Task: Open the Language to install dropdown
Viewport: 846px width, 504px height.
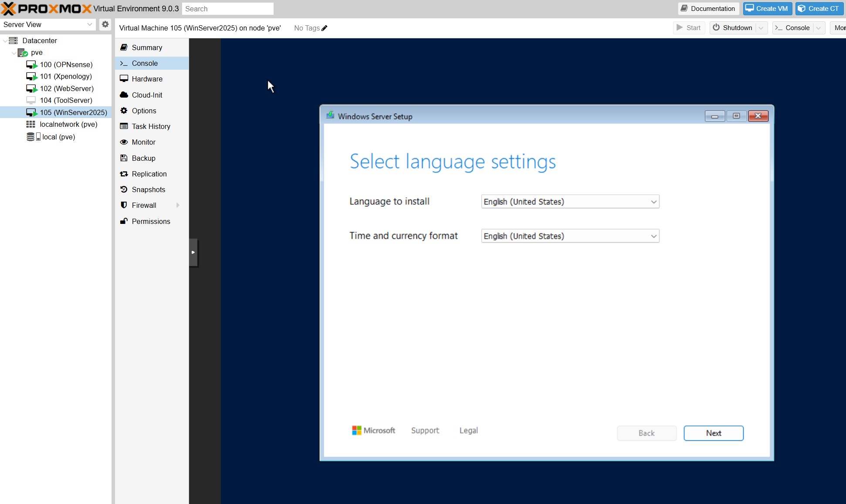Action: pyautogui.click(x=570, y=202)
